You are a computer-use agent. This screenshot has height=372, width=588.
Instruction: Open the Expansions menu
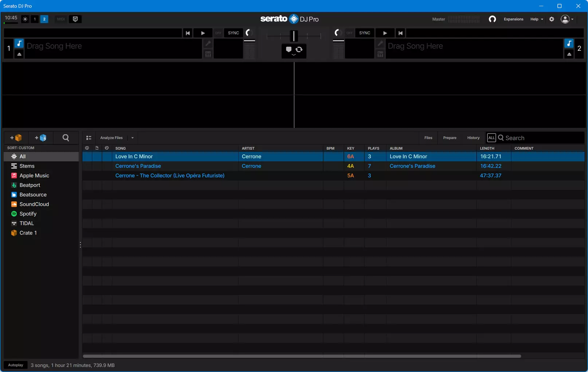click(x=513, y=19)
